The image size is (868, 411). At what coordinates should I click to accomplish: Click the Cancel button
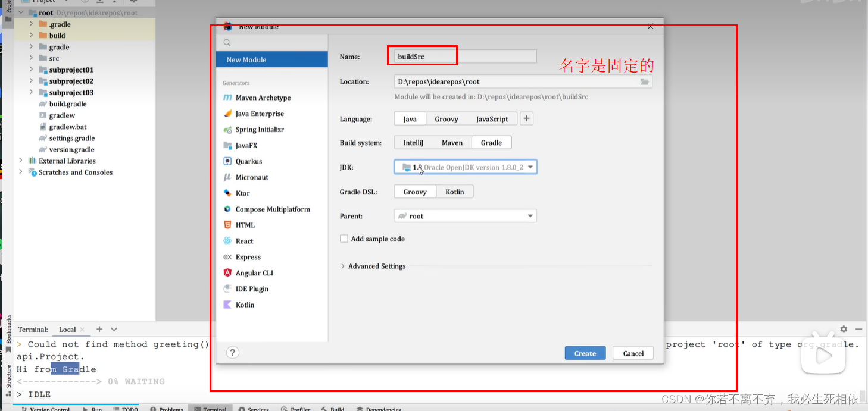coord(633,353)
